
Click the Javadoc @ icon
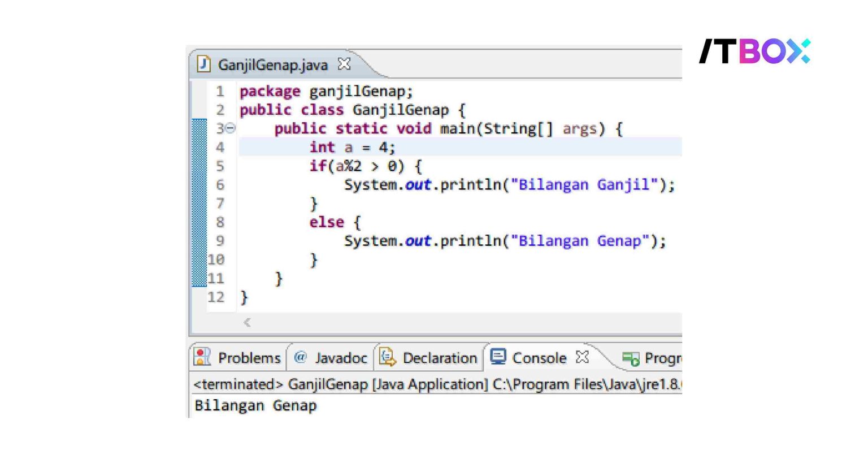pyautogui.click(x=300, y=357)
